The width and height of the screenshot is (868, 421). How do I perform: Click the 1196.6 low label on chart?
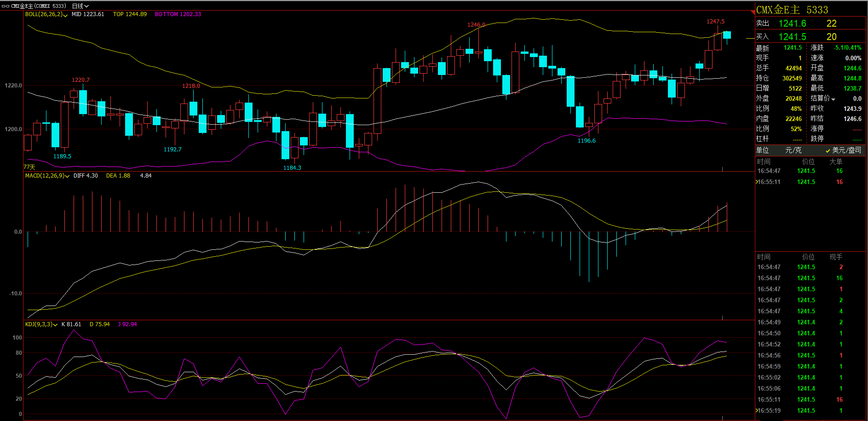coord(586,141)
